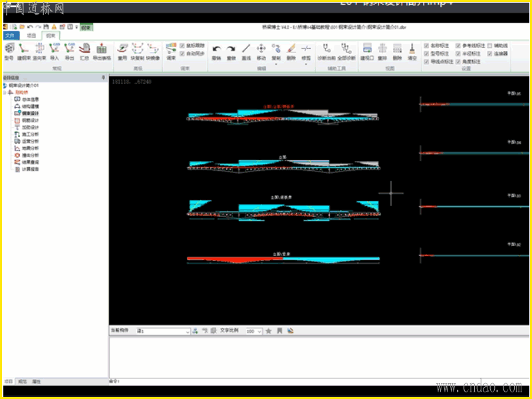The width and height of the screenshot is (532, 399).
Task: Click the 撤销 (undo) arrow icon
Action: pos(216,51)
